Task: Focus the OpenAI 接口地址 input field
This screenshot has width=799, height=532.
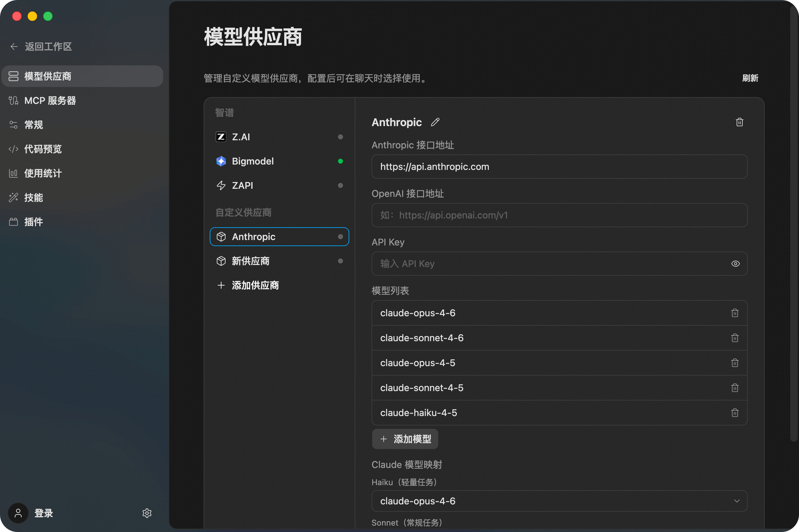Action: click(x=559, y=215)
